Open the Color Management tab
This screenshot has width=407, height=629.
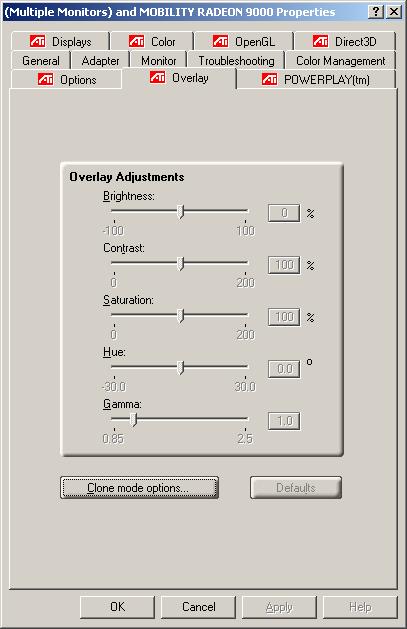coord(340,61)
